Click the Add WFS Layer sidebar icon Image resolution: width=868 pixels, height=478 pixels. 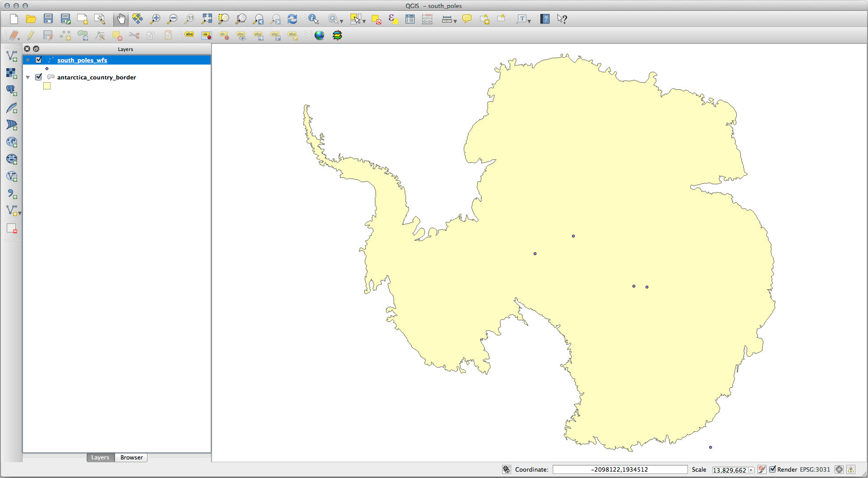click(x=12, y=176)
